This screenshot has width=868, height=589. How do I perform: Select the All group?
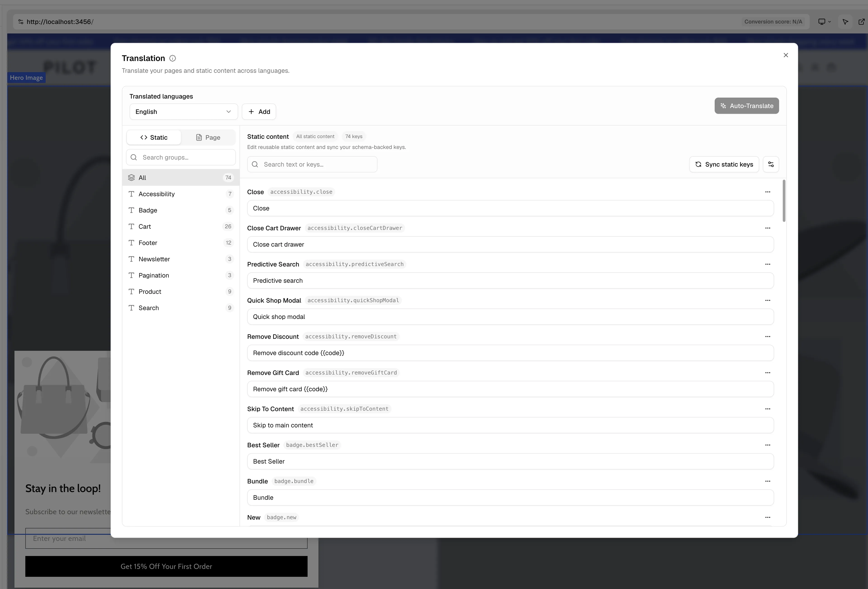tap(181, 178)
